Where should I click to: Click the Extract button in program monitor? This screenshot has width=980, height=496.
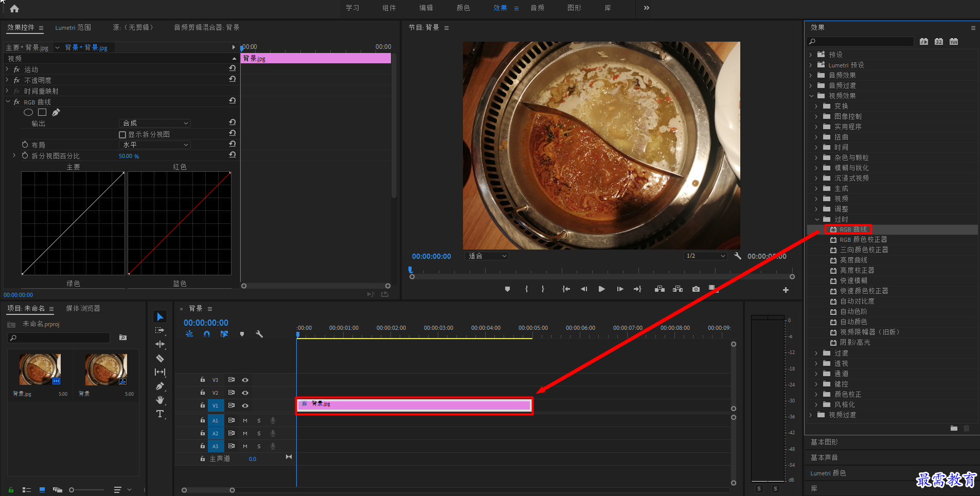[x=678, y=289]
